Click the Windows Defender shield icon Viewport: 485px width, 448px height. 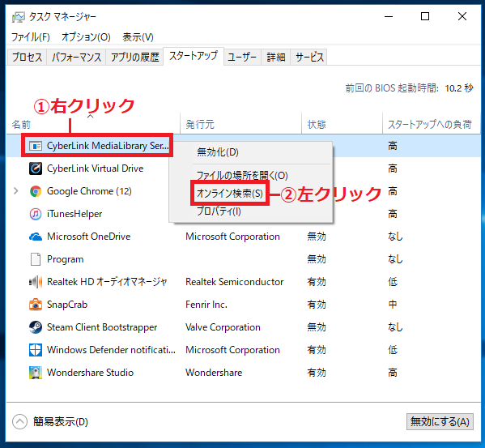pyautogui.click(x=36, y=350)
